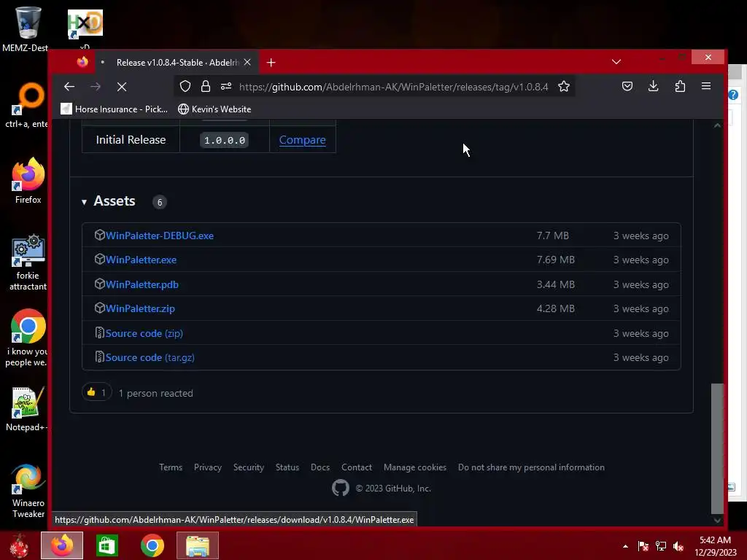Open Privacy footer link
The image size is (747, 560).
pos(208,467)
